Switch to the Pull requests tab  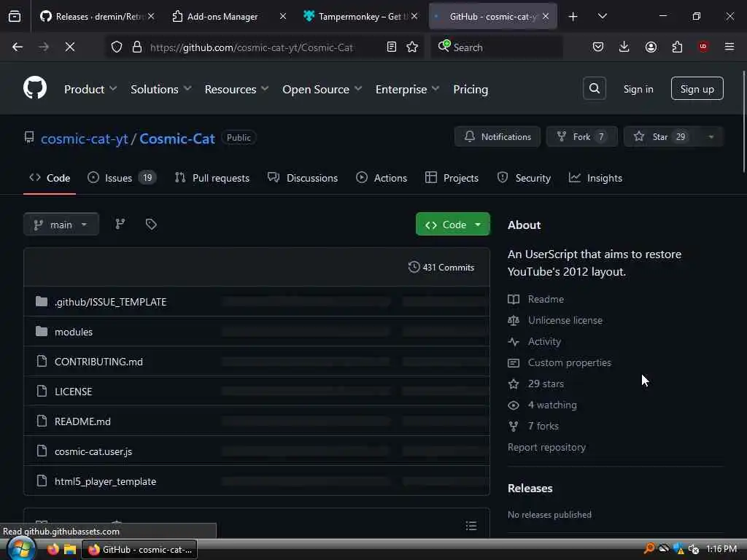click(x=212, y=178)
